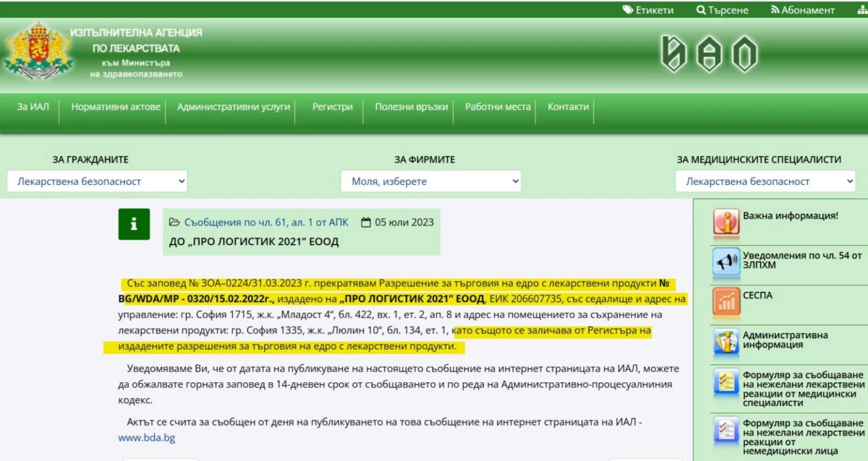Expand the За гражданите dropdown
Image resolution: width=868 pixels, height=461 pixels.
[97, 181]
